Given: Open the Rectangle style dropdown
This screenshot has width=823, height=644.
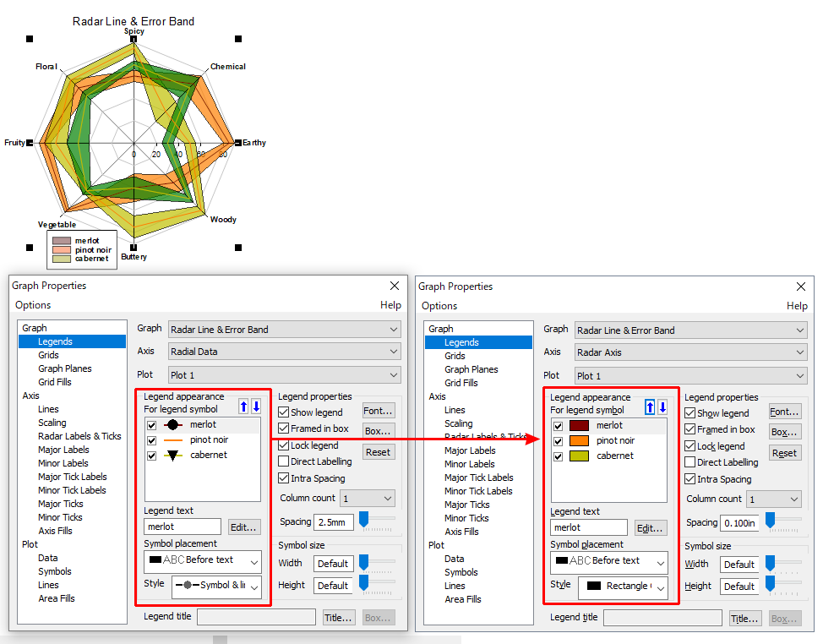Looking at the screenshot, I should point(623,587).
